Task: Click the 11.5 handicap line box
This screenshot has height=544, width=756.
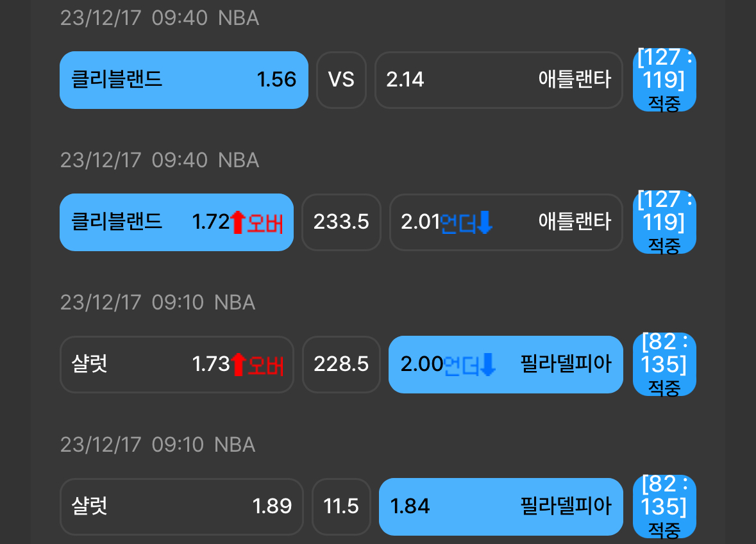Action: [x=341, y=506]
